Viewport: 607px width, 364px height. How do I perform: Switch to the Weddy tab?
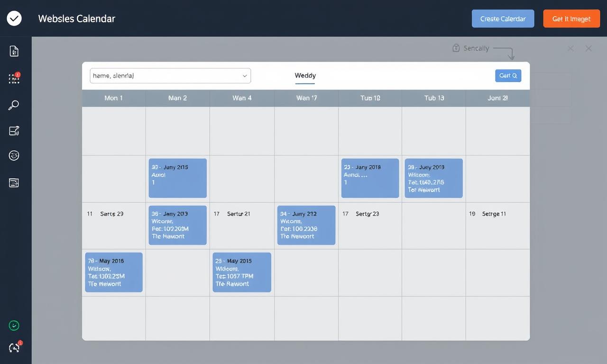coord(305,76)
